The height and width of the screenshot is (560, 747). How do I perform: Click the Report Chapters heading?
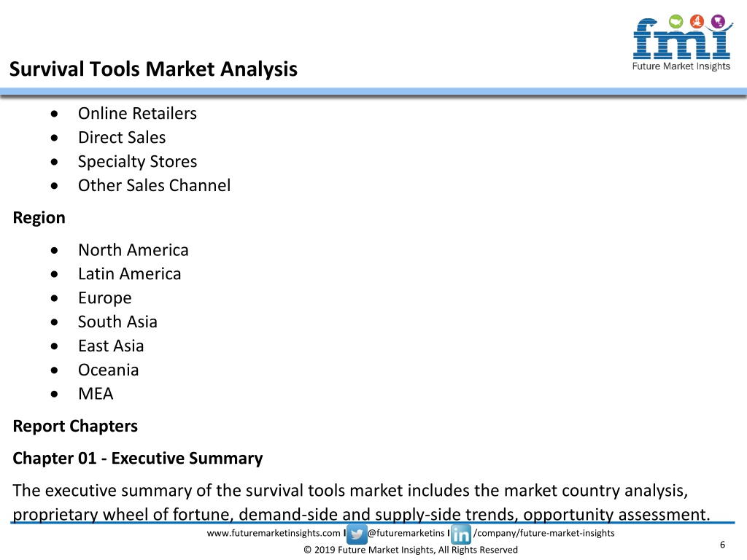click(75, 426)
